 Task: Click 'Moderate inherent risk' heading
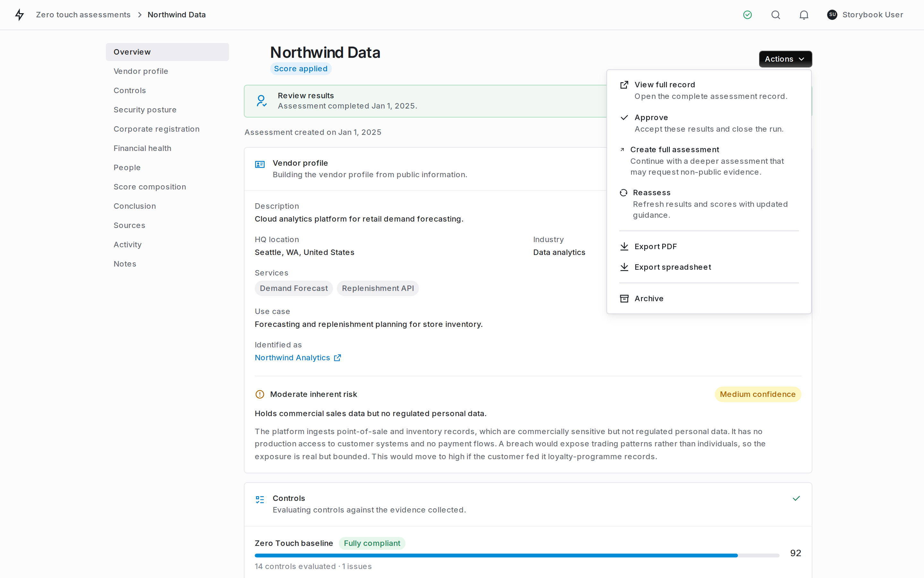(313, 394)
